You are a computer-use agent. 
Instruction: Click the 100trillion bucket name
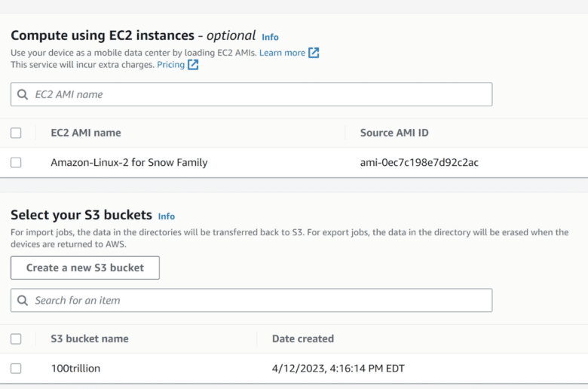75,369
